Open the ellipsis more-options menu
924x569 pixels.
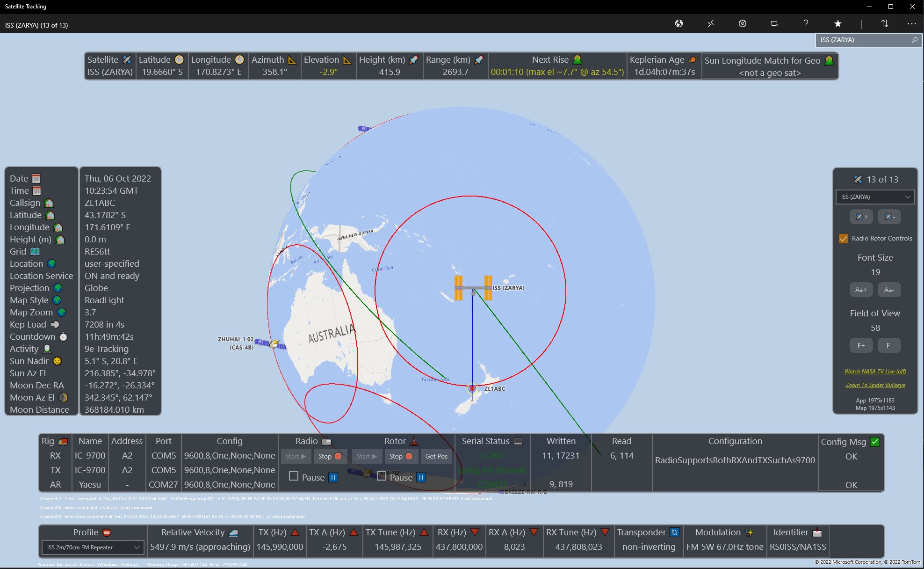[912, 23]
